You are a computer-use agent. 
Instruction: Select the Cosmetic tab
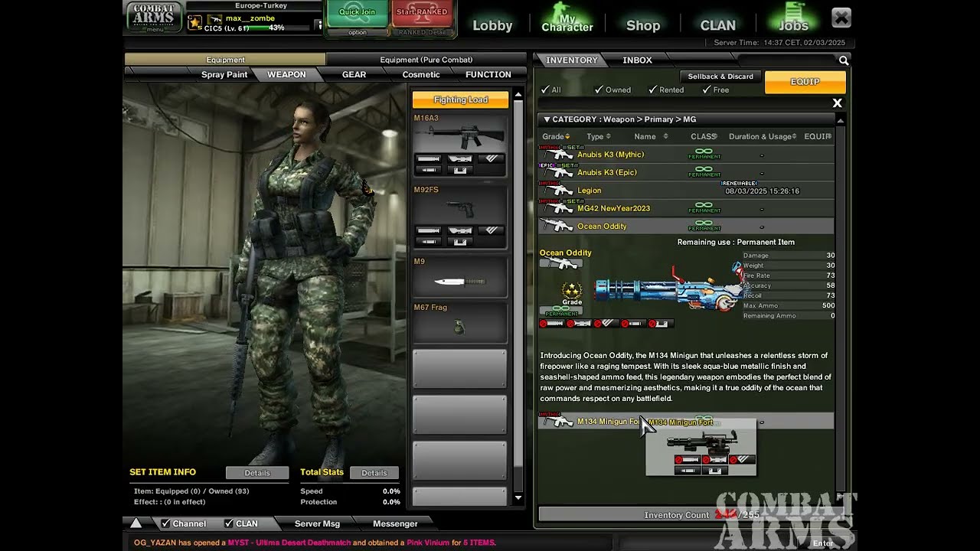click(x=421, y=74)
